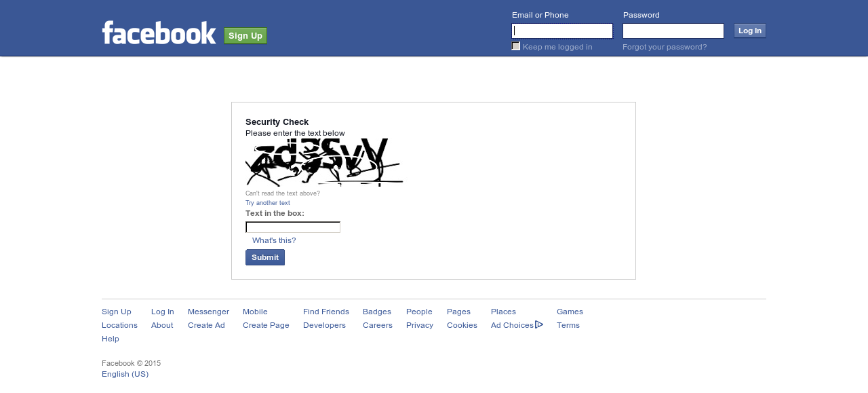Open footer Log In link
The image size is (868, 393).
[x=163, y=312]
